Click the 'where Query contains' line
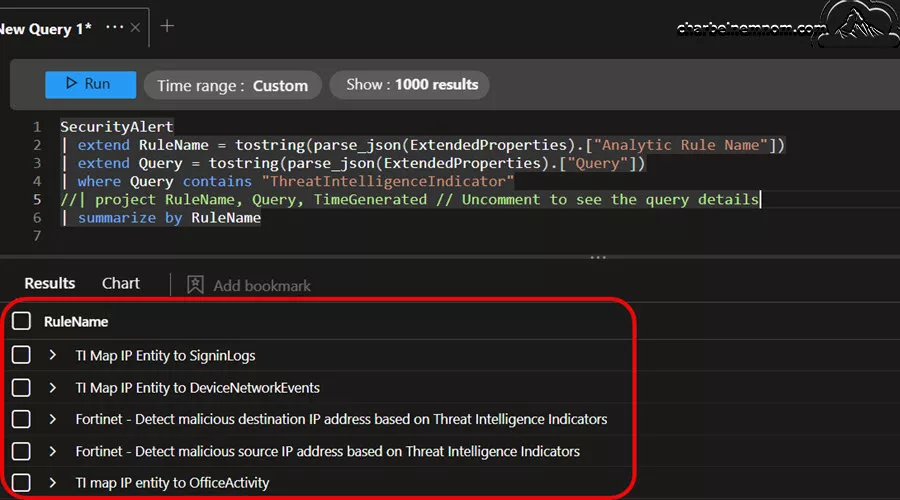This screenshot has width=900, height=500. (287, 181)
